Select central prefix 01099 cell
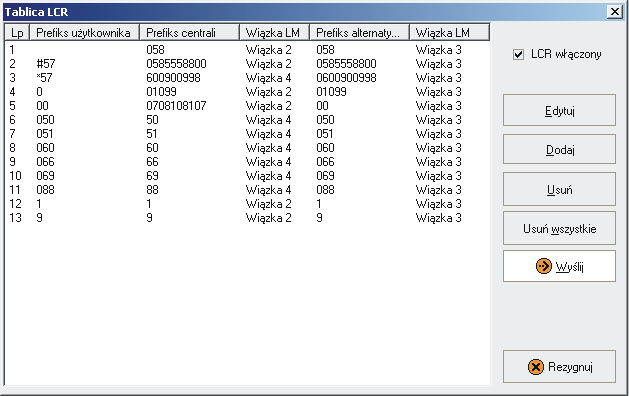The width and height of the screenshot is (629, 396). 161,91
